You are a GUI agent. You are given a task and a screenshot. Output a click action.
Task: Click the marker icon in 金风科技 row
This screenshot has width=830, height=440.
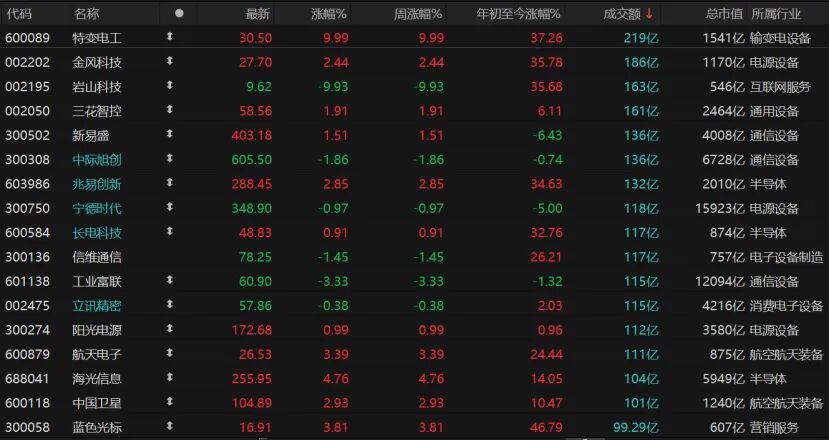pos(169,61)
